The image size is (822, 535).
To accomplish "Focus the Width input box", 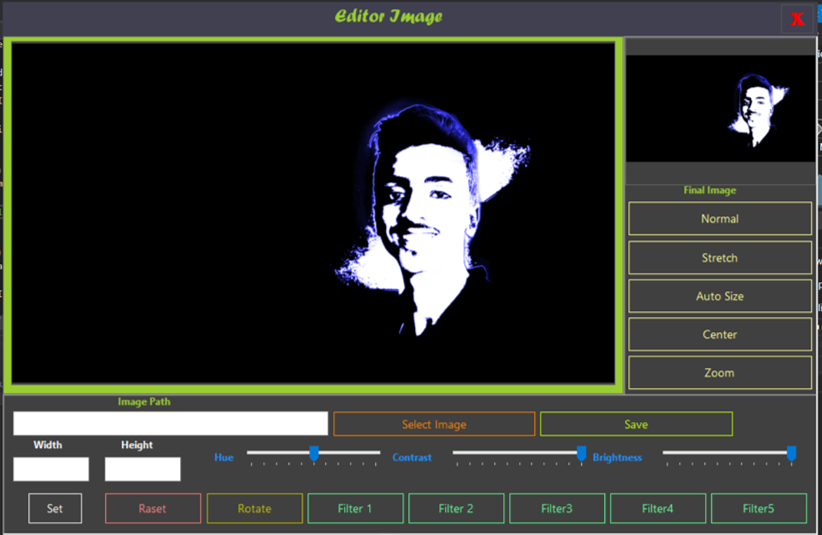I will pyautogui.click(x=51, y=469).
